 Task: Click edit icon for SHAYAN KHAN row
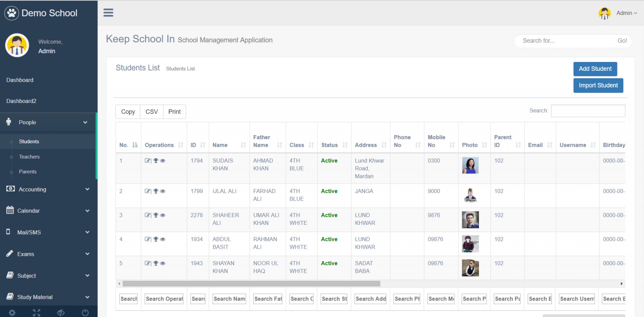[147, 263]
